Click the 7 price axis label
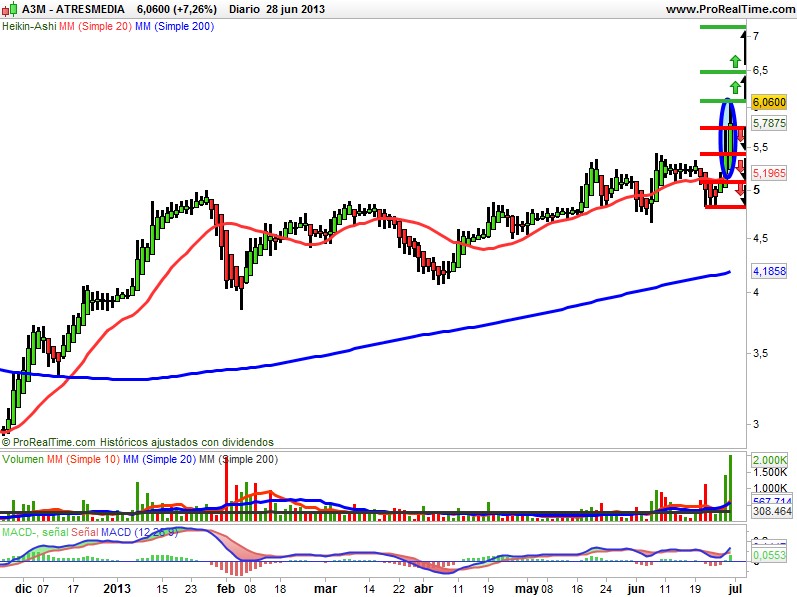 click(756, 36)
